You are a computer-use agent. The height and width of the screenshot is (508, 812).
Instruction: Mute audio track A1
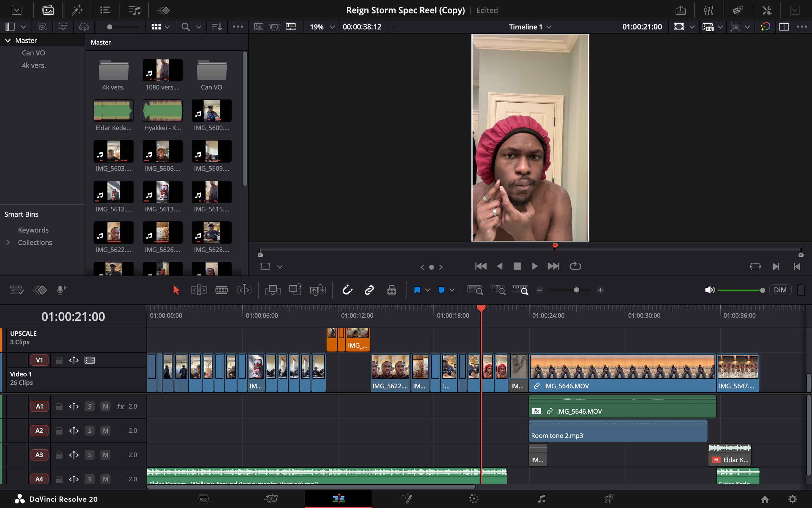106,407
